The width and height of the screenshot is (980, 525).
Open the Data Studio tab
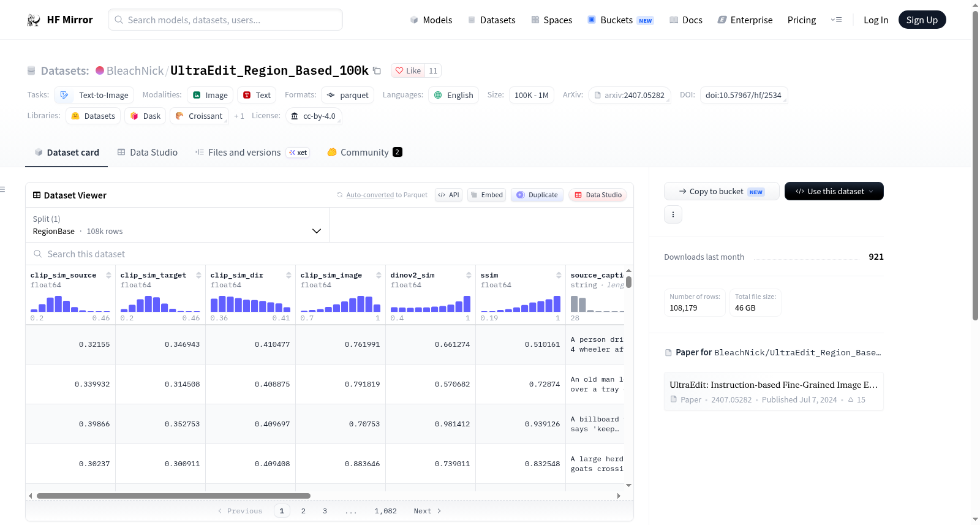tap(148, 153)
